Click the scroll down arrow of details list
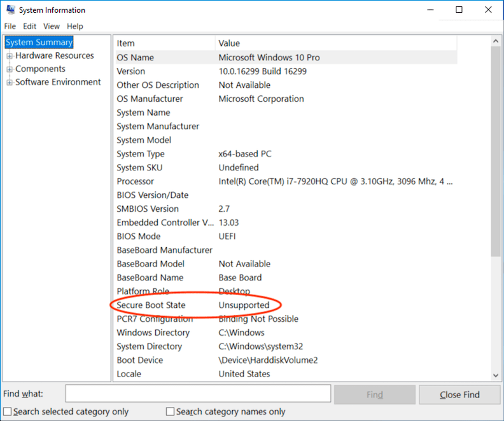 pos(496,375)
